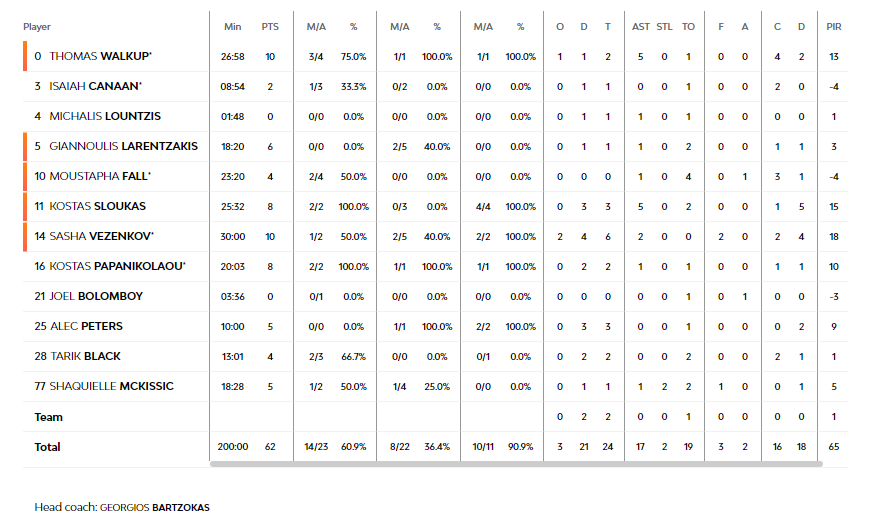Select Michalis Lountzis player name
Screen dimensions: 874x530
click(x=105, y=116)
